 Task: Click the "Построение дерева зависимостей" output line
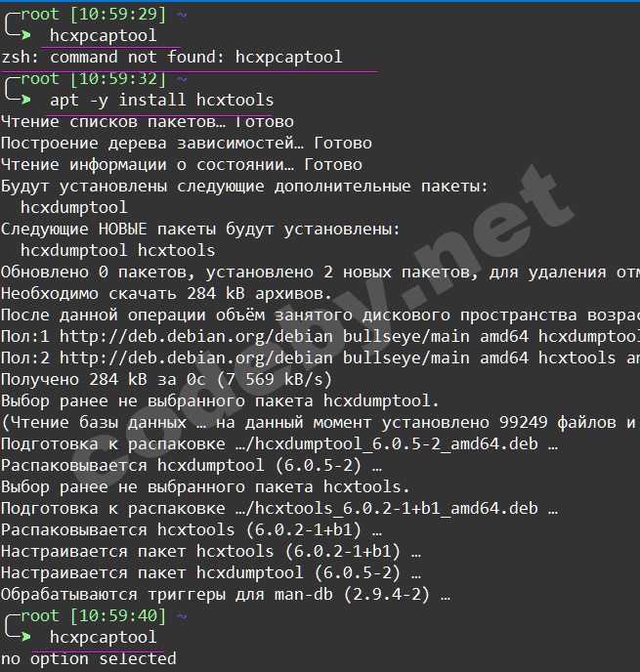point(186,144)
